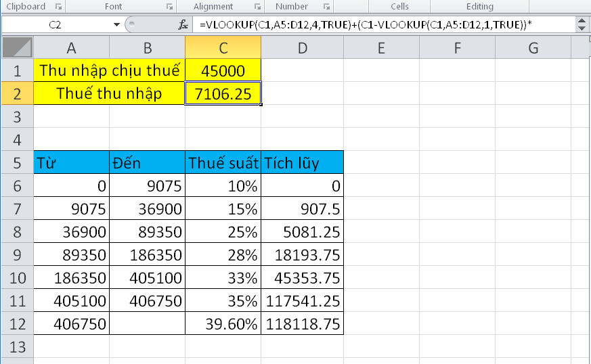Click the 'Tích lũy' header cell
Viewport: 591px width, 364px height.
303,162
